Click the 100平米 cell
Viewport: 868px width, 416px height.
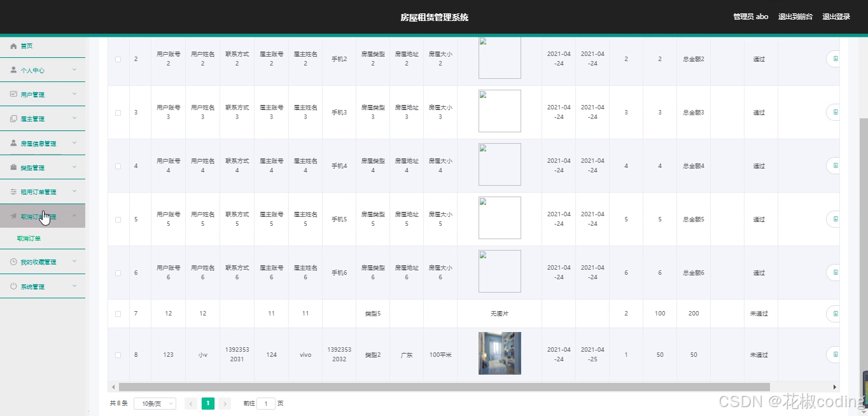(x=440, y=355)
